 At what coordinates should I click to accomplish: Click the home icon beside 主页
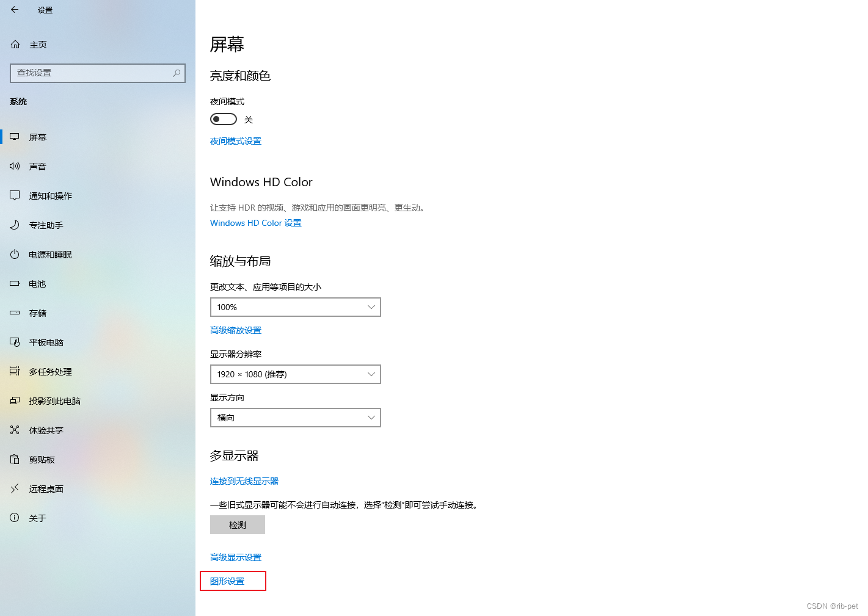[x=15, y=45]
